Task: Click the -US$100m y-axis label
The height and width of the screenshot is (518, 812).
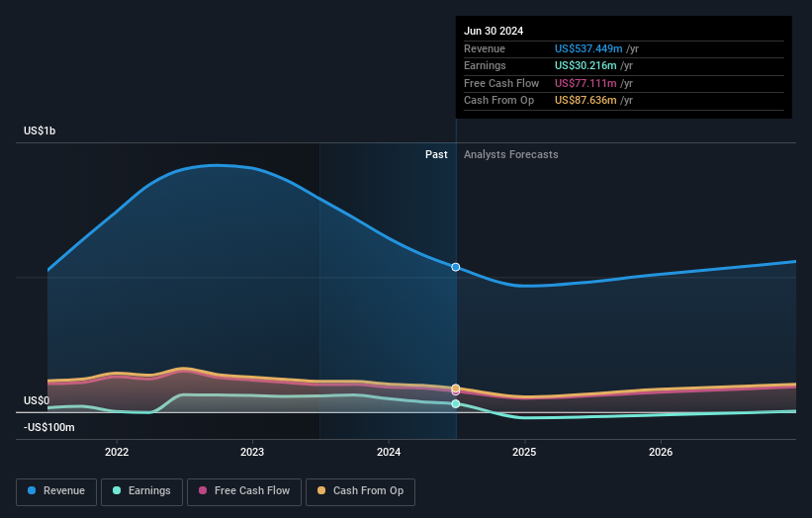Action: [x=48, y=427]
